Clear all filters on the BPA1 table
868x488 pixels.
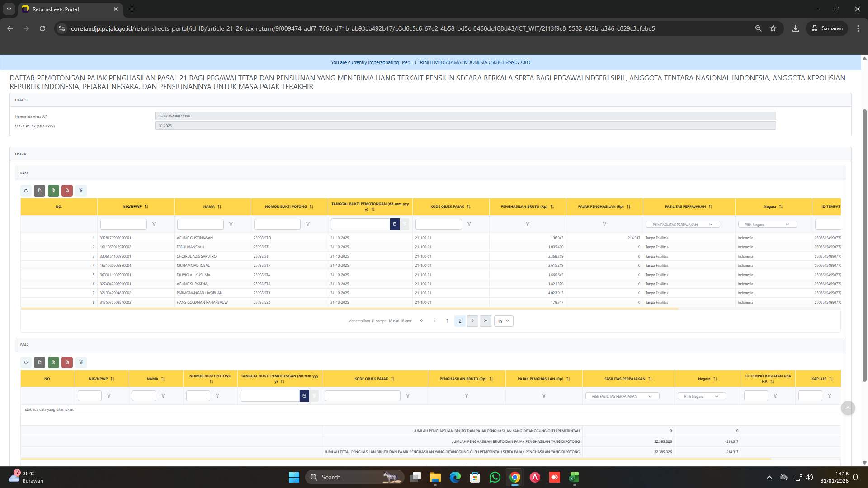click(81, 190)
